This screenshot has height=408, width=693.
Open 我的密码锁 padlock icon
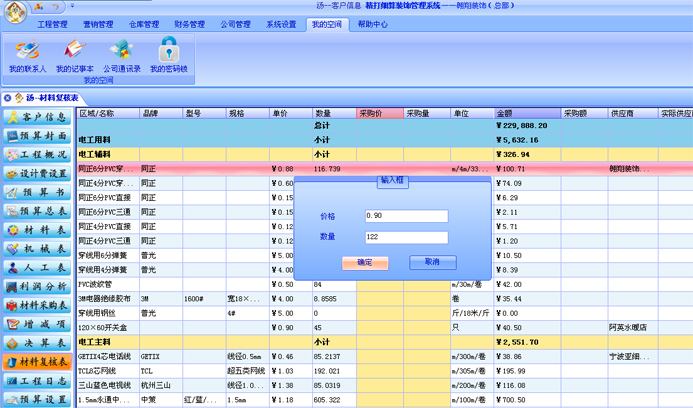tap(169, 55)
